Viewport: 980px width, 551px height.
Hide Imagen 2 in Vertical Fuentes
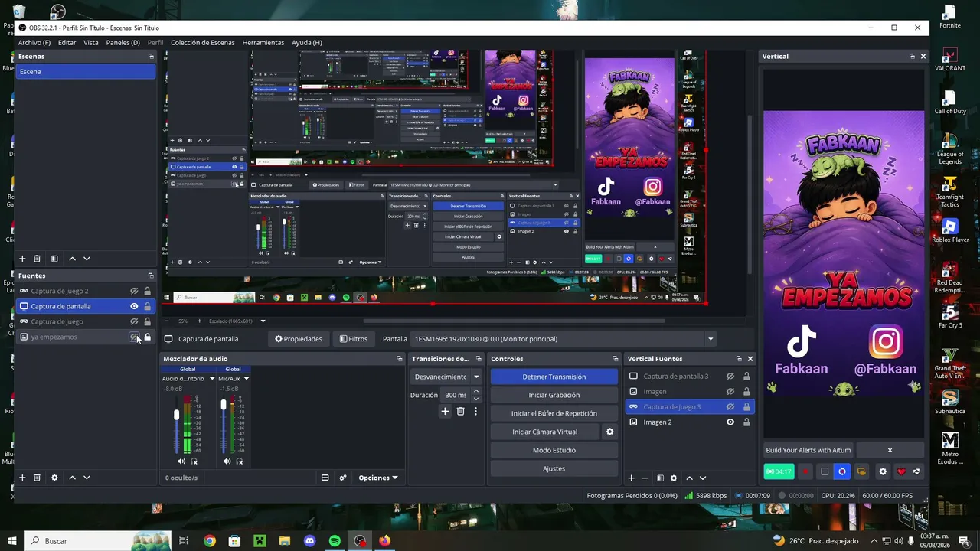click(730, 422)
